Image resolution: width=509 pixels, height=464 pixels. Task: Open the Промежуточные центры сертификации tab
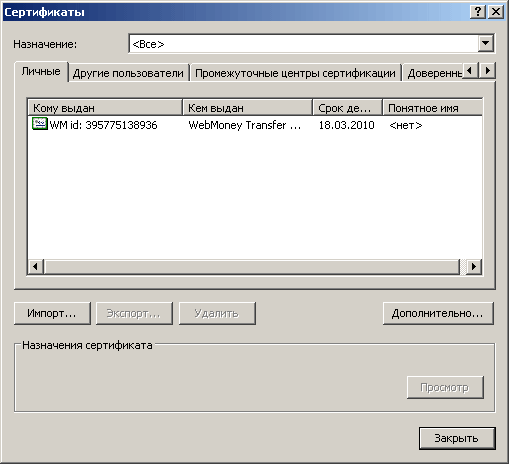coord(295,73)
